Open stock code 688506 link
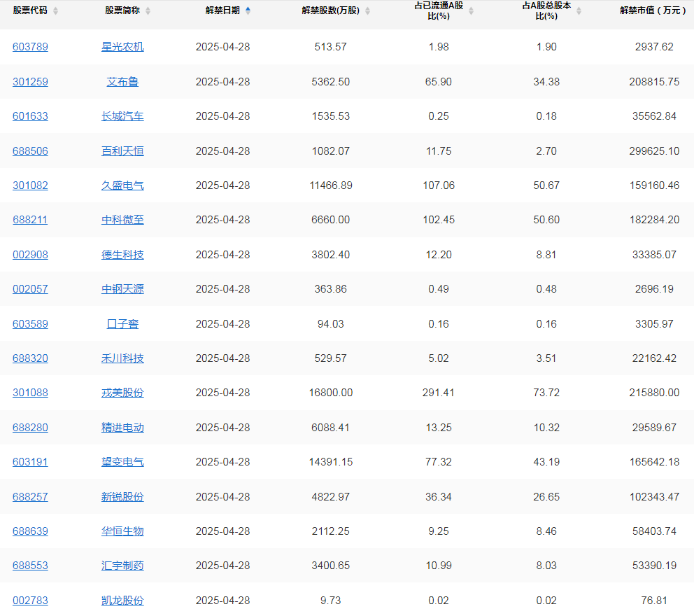 tap(30, 151)
